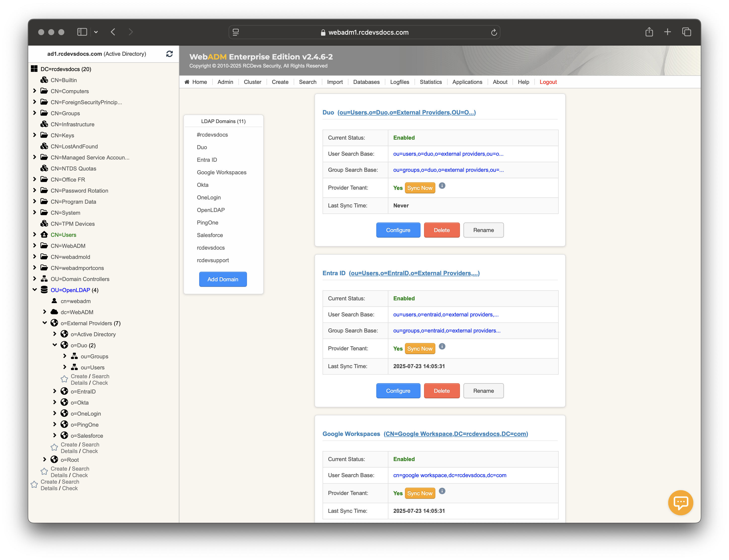Select PingOne in the LDAP Domains list
Screen dimensions: 729x560
point(207,222)
